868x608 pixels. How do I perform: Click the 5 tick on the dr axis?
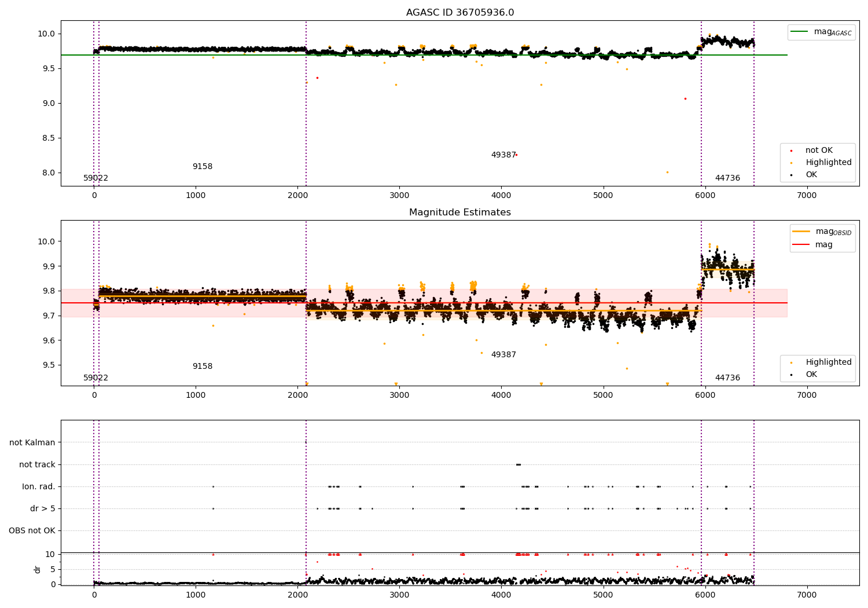tap(53, 569)
